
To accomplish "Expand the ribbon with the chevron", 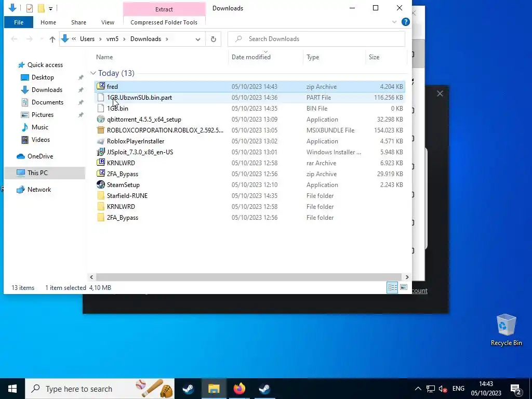I will click(394, 22).
